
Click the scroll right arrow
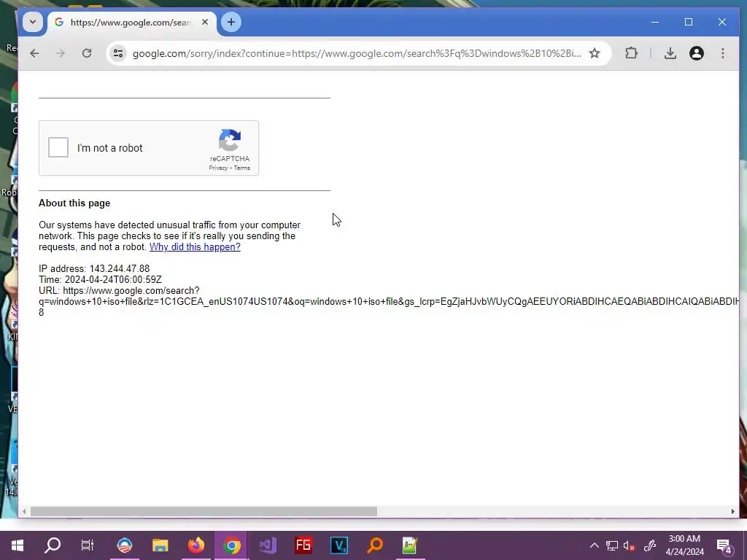point(732,511)
